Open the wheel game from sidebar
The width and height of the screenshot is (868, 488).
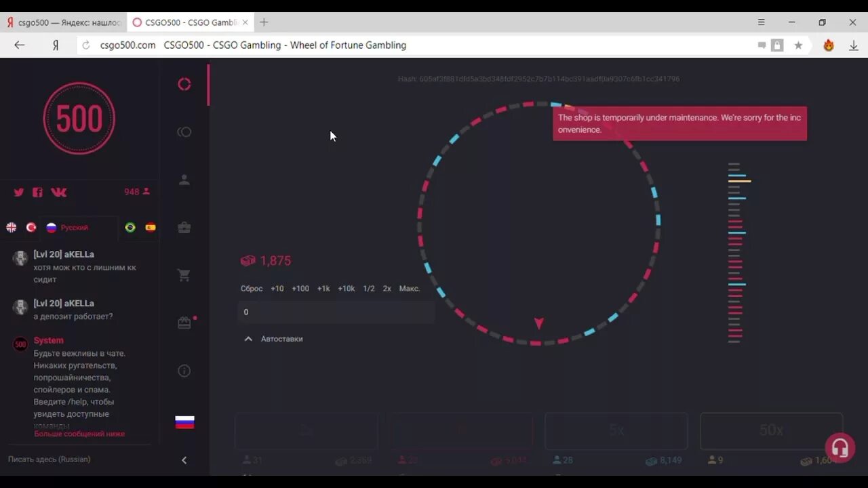point(184,84)
